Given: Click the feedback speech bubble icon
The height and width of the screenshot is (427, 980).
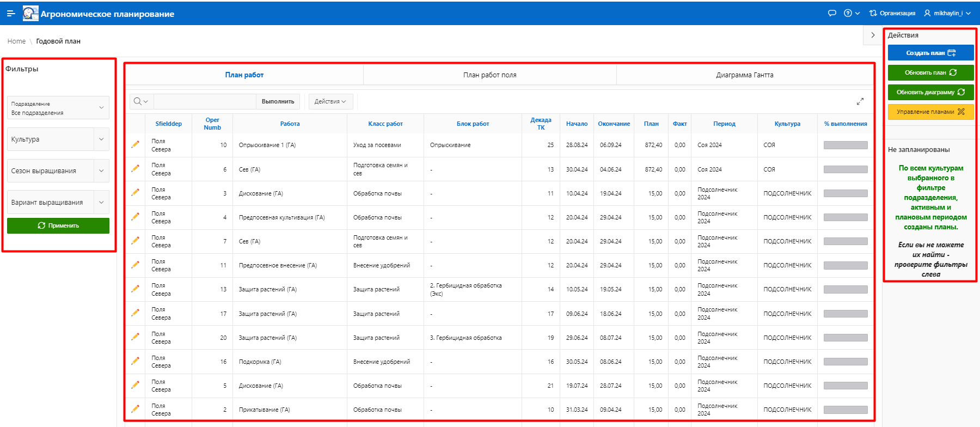Looking at the screenshot, I should pyautogui.click(x=832, y=13).
